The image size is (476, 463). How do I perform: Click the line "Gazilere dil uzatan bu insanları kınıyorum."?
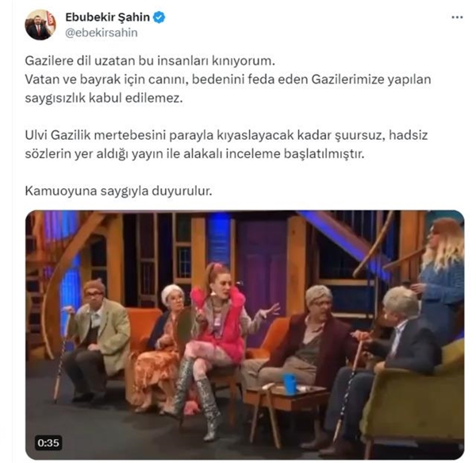[150, 61]
